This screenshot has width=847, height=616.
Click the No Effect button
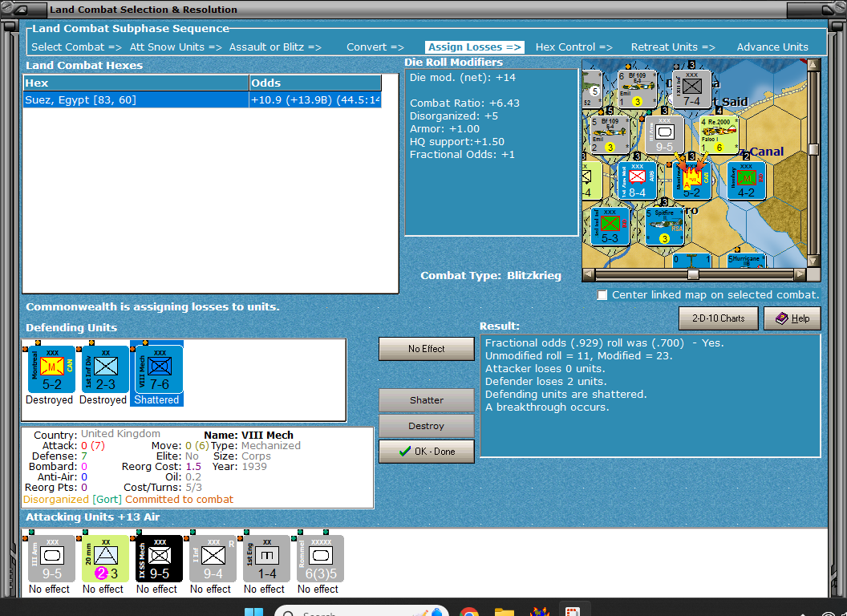426,349
